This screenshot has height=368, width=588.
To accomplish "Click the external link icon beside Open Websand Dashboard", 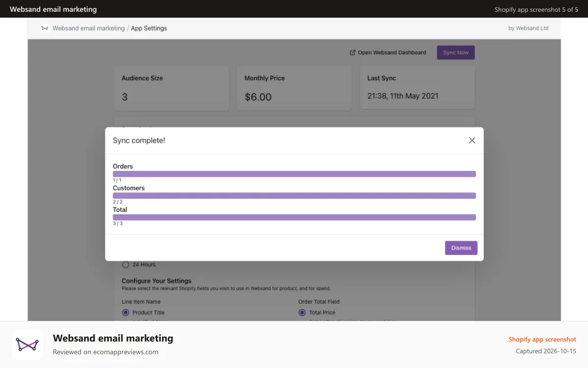I will [352, 53].
